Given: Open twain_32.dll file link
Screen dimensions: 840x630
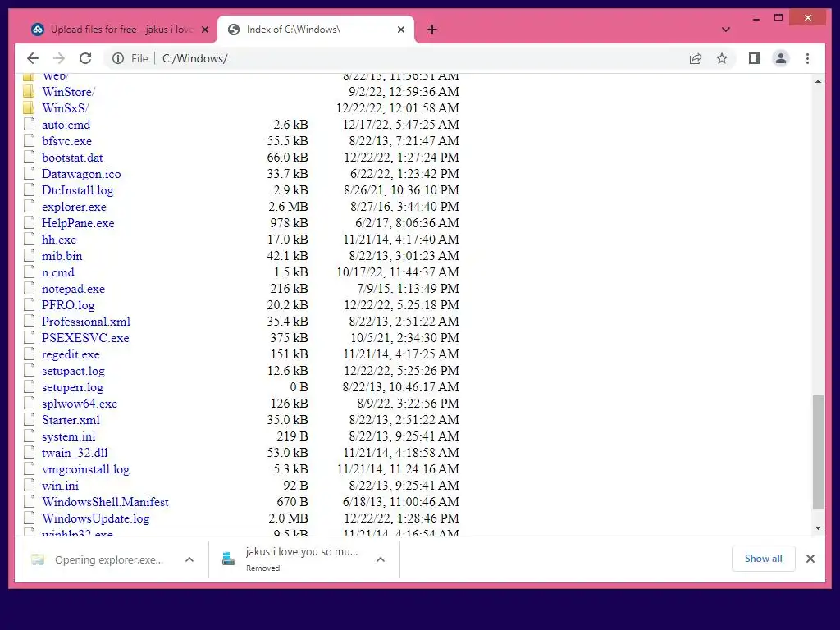Looking at the screenshot, I should coord(75,453).
